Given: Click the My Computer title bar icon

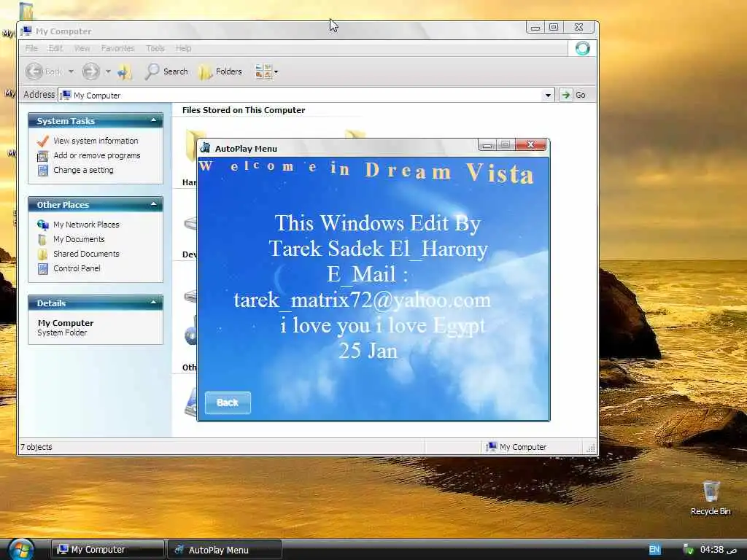Looking at the screenshot, I should tap(27, 31).
